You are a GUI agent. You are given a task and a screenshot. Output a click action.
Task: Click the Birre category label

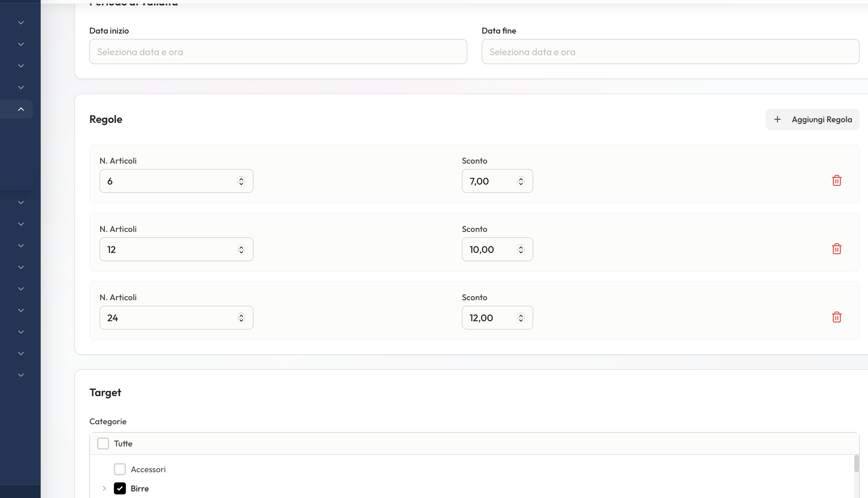click(140, 488)
